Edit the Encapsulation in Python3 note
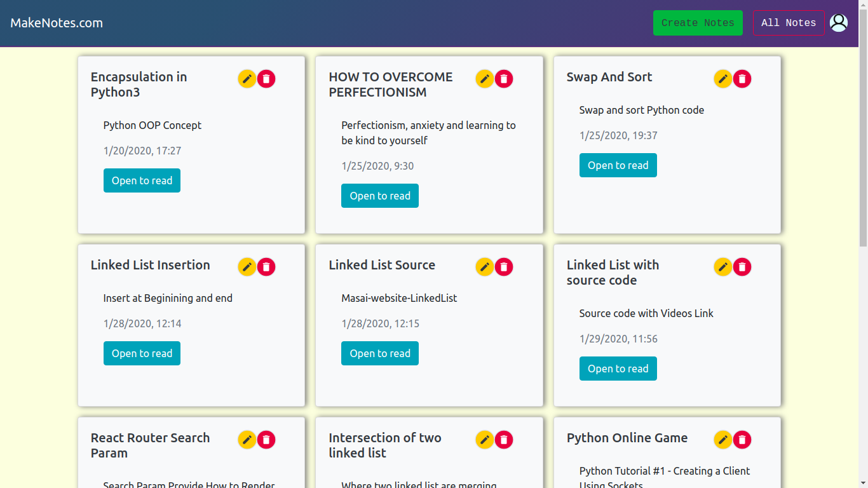 [247, 79]
